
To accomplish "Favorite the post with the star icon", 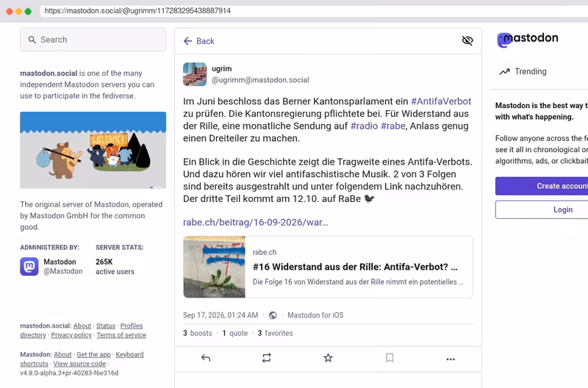I will click(x=328, y=358).
